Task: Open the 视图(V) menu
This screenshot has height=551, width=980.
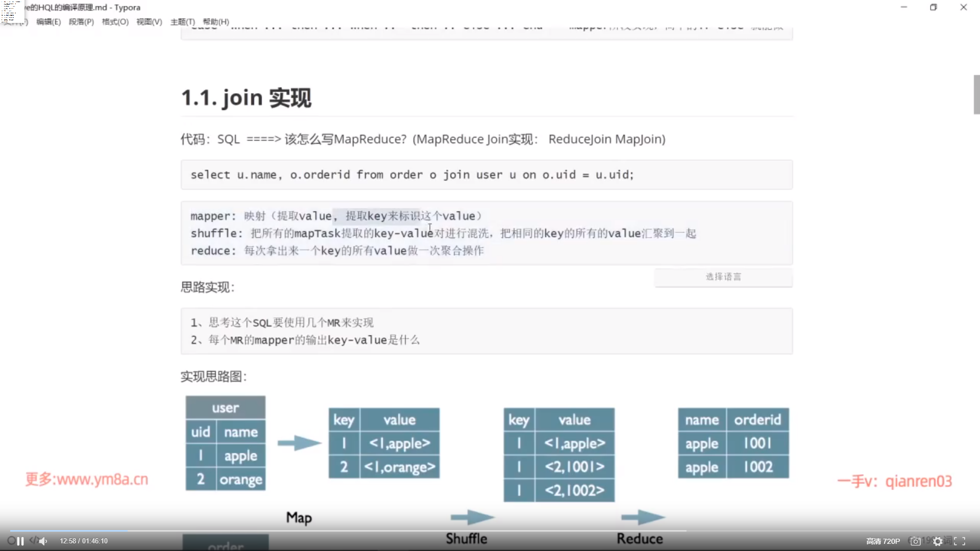Action: pyautogui.click(x=149, y=22)
